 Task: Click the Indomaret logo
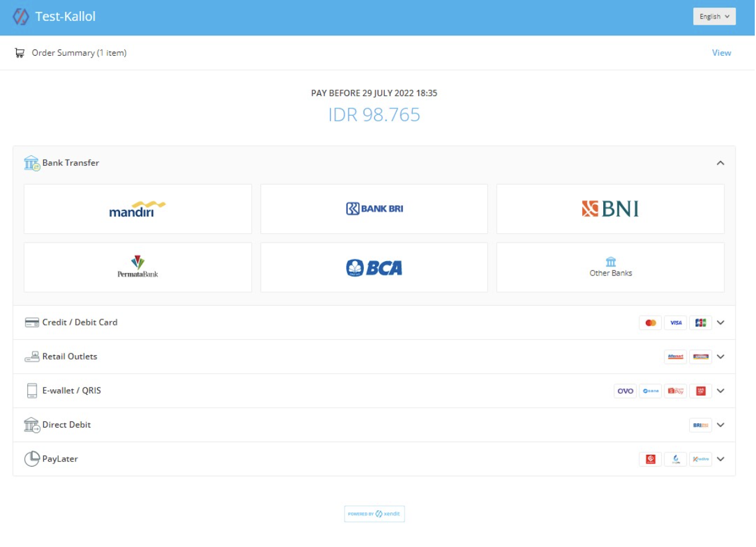700,356
